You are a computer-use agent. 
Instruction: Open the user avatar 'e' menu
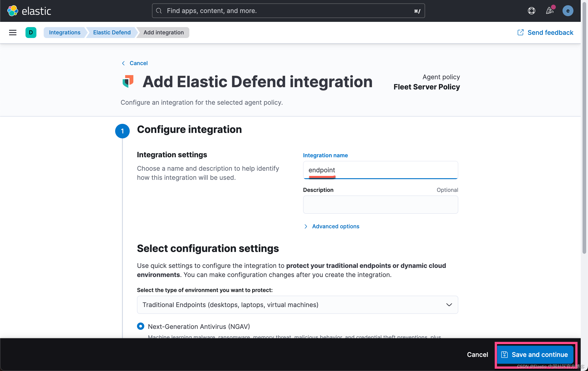click(x=568, y=11)
